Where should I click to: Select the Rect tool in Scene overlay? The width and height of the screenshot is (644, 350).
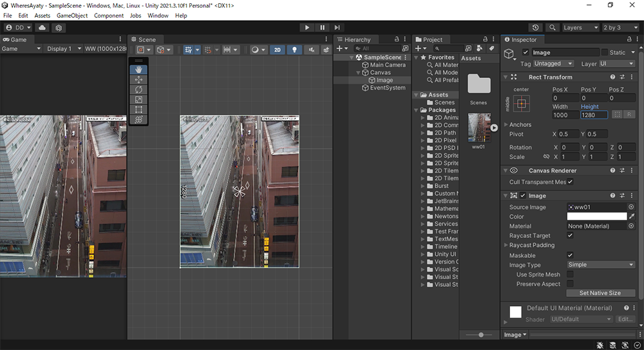coord(138,110)
